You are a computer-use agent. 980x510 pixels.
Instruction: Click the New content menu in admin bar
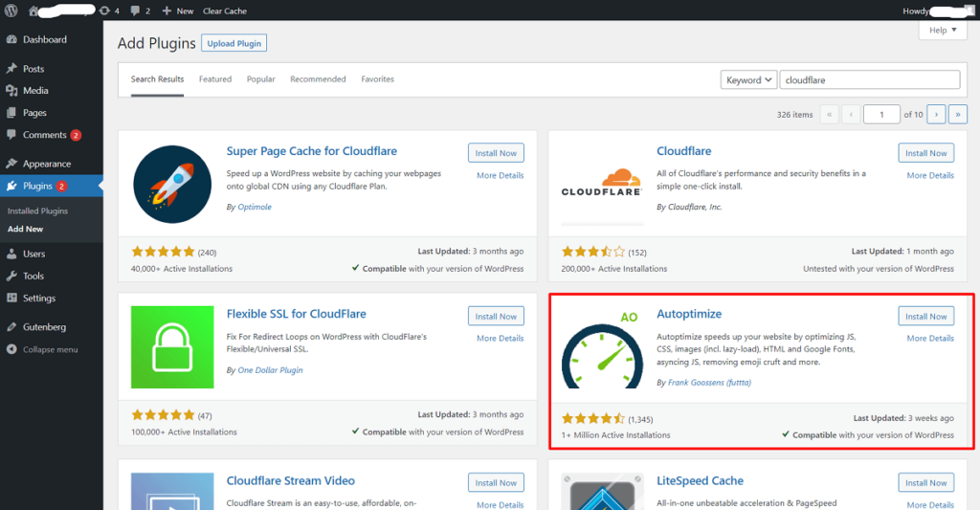coord(177,11)
